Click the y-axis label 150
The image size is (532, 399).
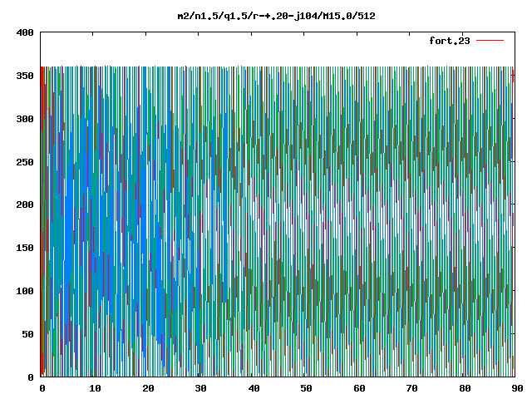[25, 248]
